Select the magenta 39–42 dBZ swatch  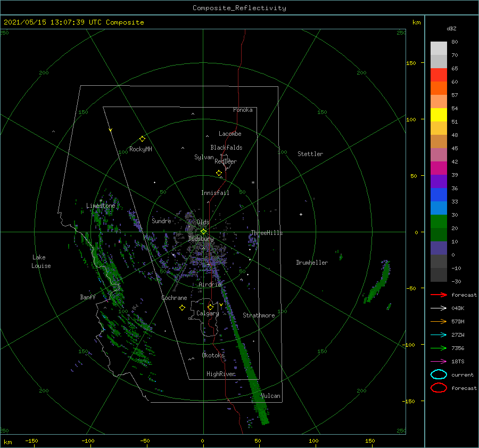coord(439,168)
